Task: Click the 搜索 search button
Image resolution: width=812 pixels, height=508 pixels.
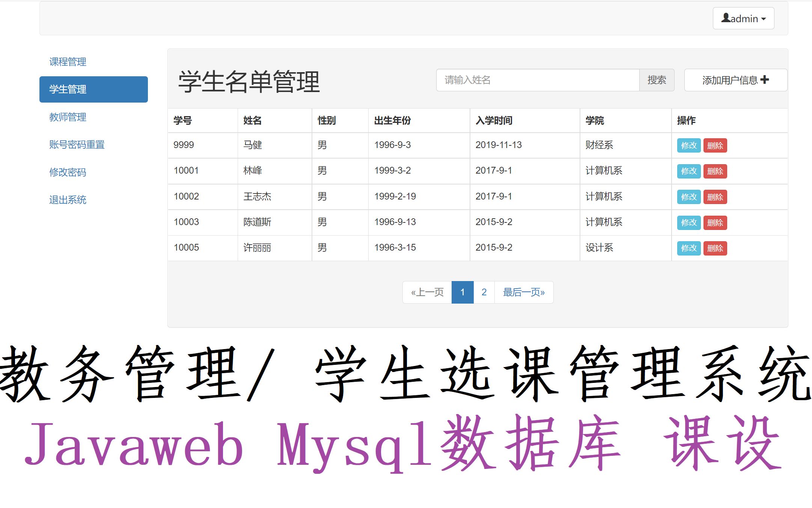Action: [657, 80]
